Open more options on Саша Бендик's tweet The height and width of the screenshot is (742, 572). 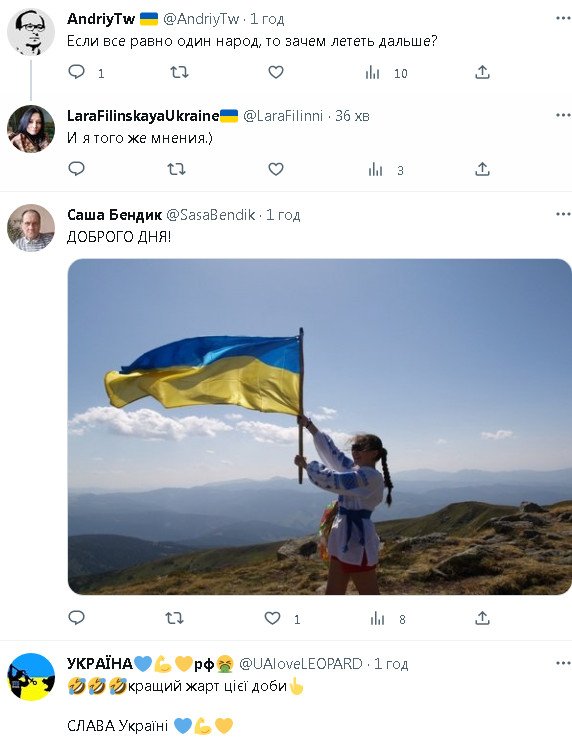pyautogui.click(x=563, y=214)
